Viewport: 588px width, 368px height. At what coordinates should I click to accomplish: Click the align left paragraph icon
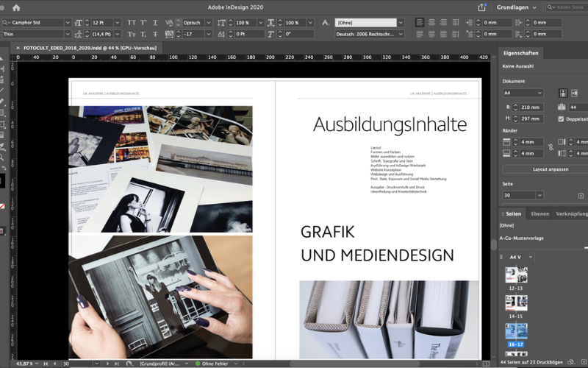coord(420,23)
